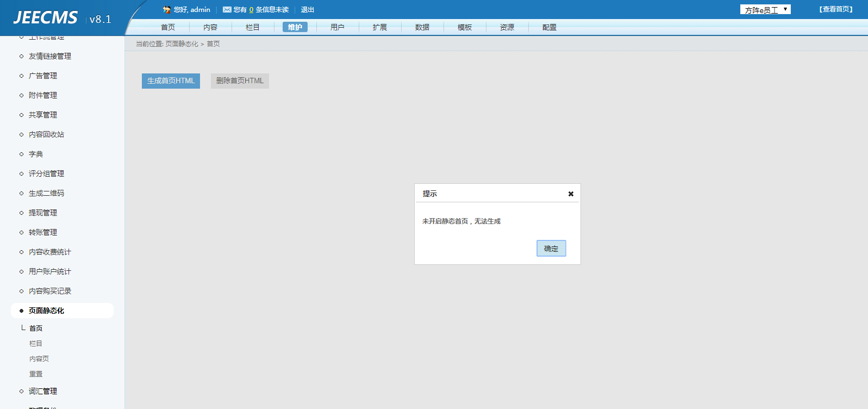Click the JEECMS logo
This screenshot has height=409, width=868.
click(x=46, y=18)
